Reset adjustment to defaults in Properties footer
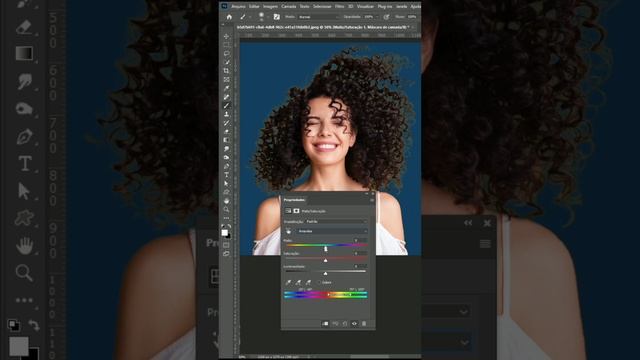The image size is (640, 360). click(345, 324)
